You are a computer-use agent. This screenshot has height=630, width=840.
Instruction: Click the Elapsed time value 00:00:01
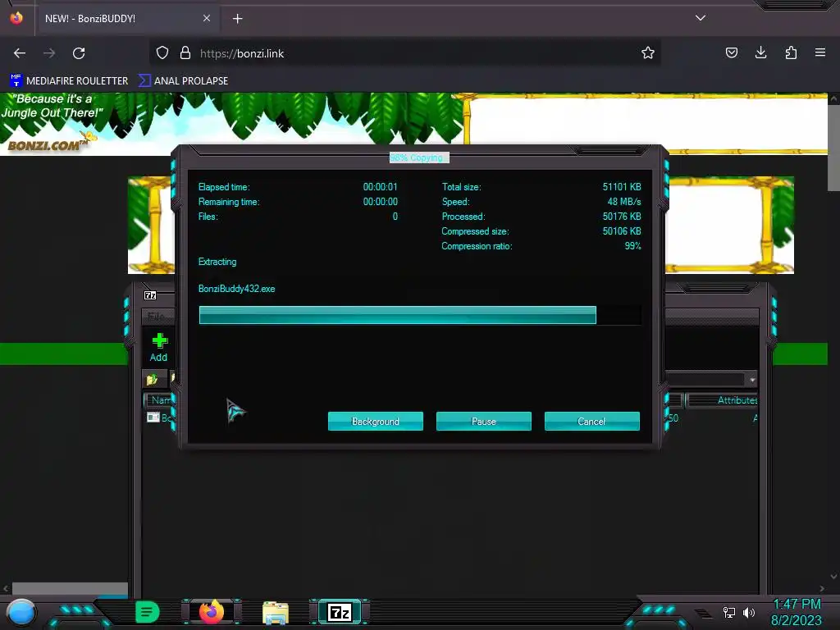[381, 187]
